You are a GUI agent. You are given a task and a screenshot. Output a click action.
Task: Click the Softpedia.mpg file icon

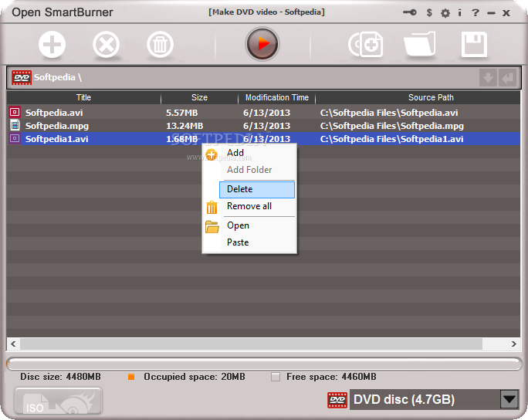(x=15, y=125)
